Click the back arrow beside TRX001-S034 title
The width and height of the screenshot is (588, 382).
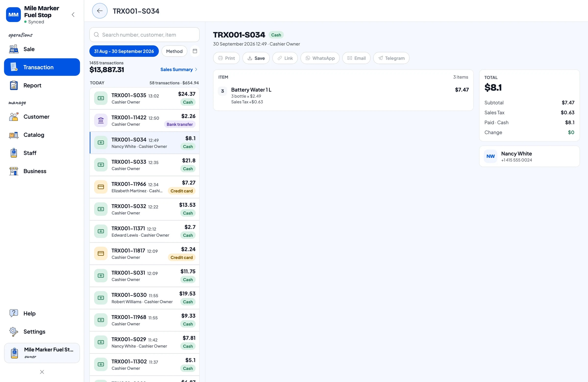tap(99, 11)
